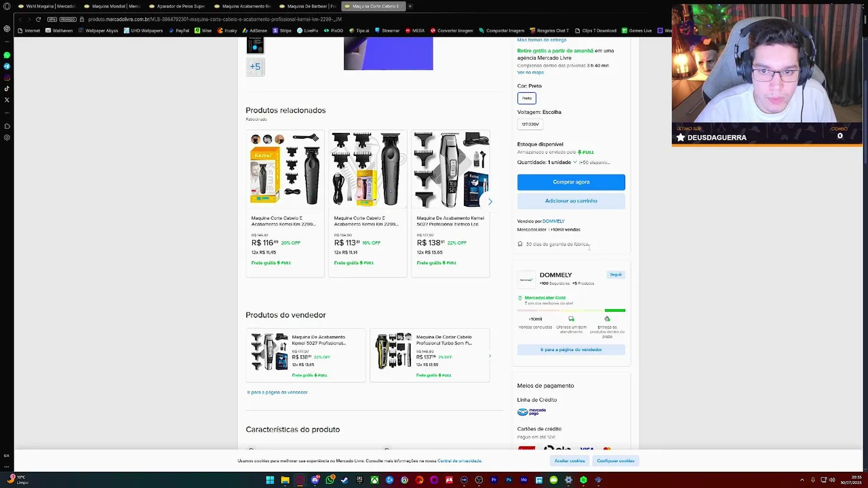Expand the +5 more images thumbnail
This screenshot has height=488, width=868.
255,66
